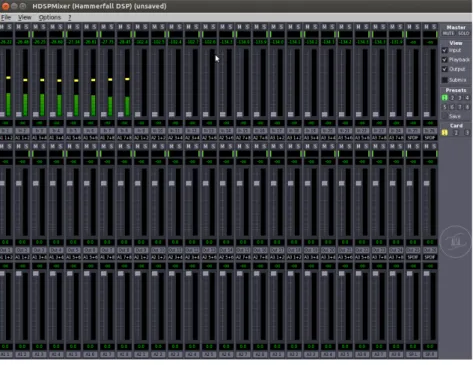Viewport: 473px width, 365px height.
Task: Solo input channel In 15
Action: (247, 27)
